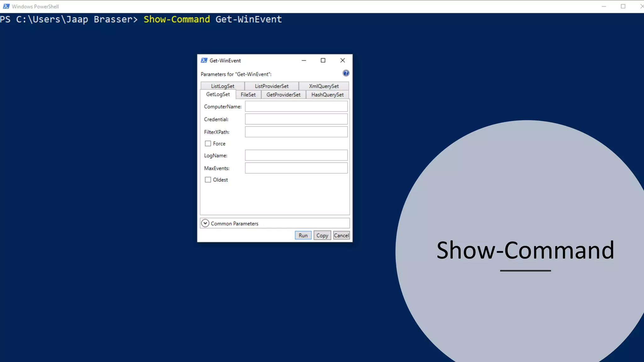Click the 'Parameters for "Get-WinEvent":' label
This screenshot has height=362, width=644.
coord(236,74)
